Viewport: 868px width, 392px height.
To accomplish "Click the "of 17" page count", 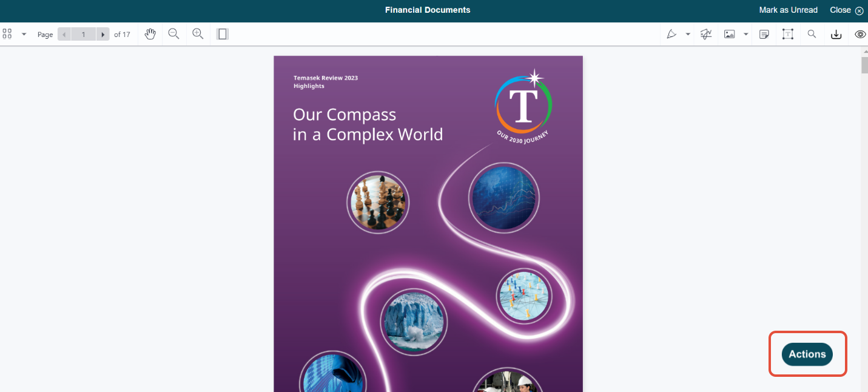I will (x=122, y=35).
